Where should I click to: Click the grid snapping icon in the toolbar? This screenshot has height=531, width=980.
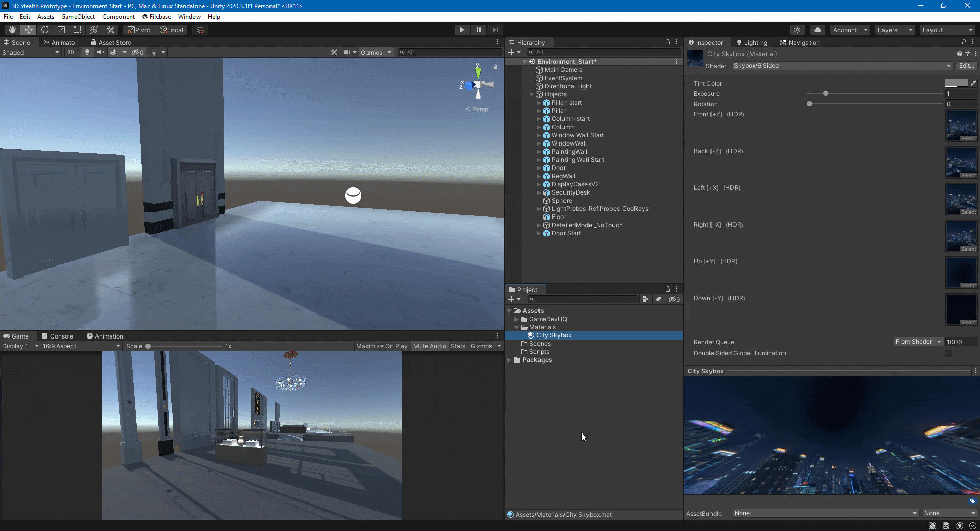pyautogui.click(x=199, y=30)
